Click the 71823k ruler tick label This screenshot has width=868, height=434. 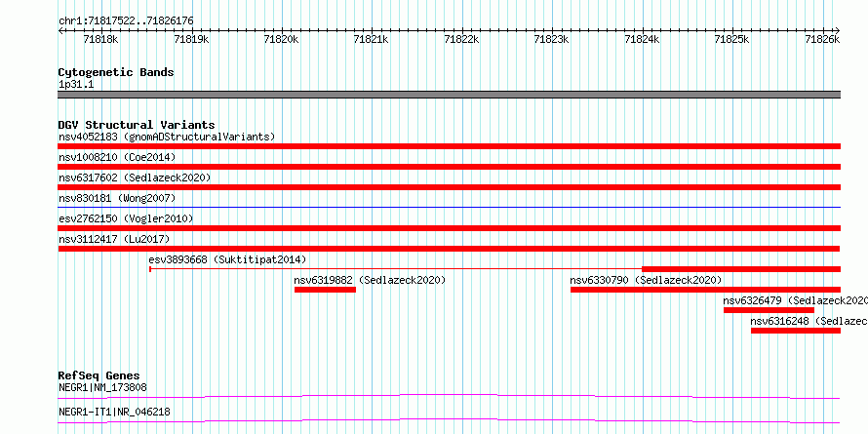pyautogui.click(x=551, y=39)
